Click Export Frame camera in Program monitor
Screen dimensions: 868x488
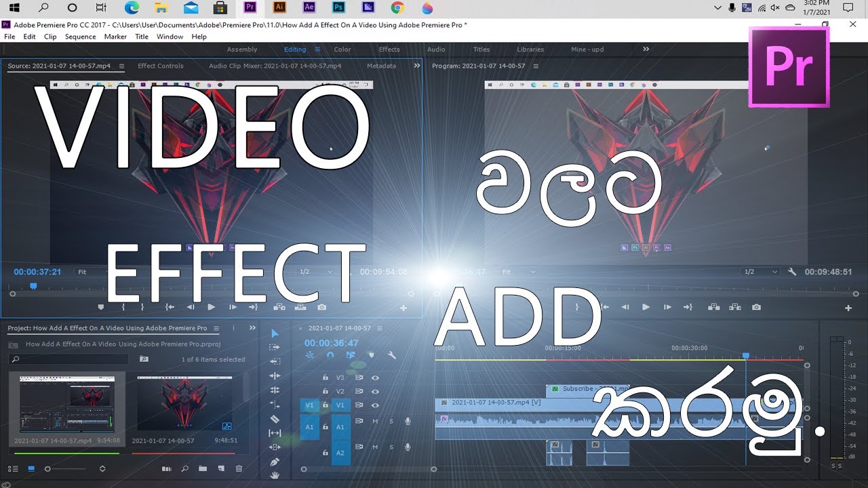coord(756,307)
